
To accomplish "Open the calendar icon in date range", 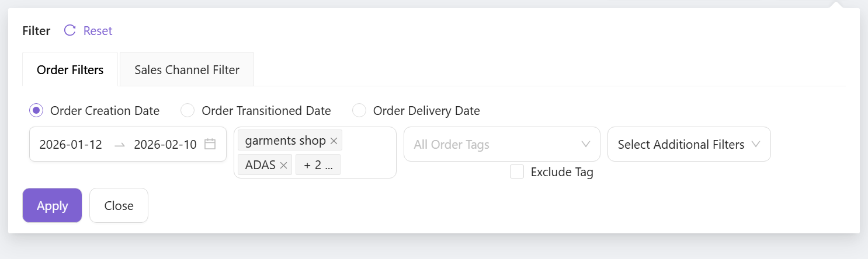I will pos(210,145).
